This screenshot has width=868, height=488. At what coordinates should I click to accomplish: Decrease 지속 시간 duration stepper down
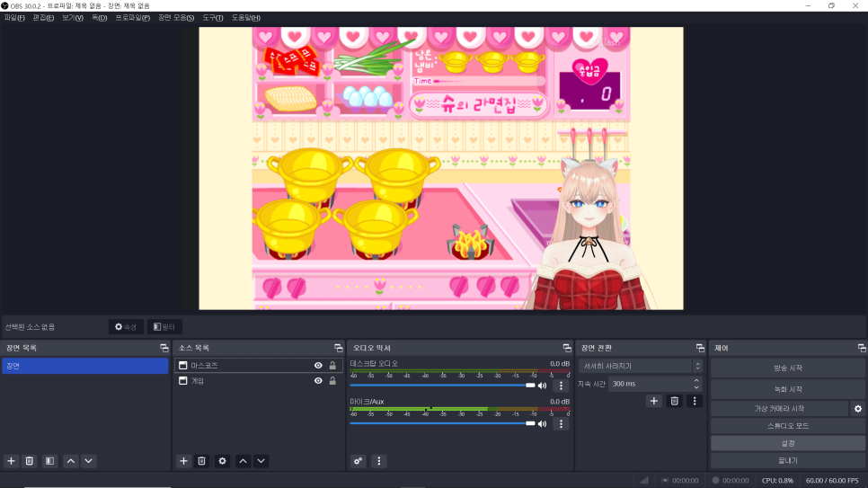point(696,387)
